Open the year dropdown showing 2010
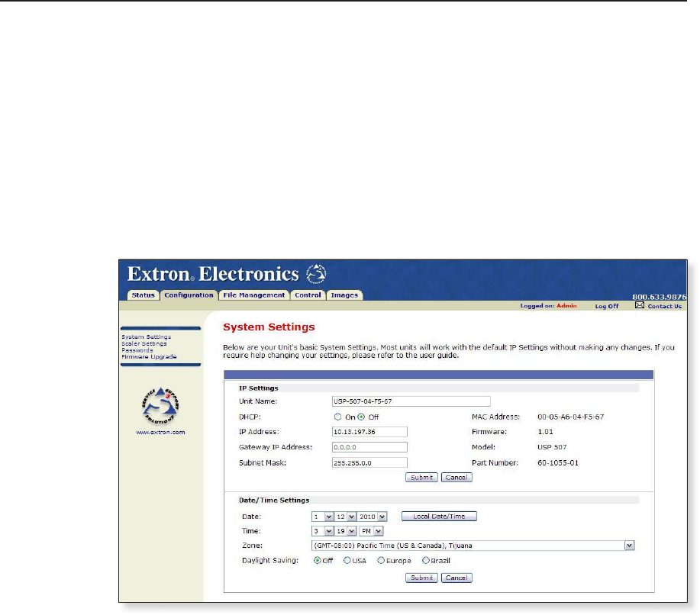Image resolution: width=700 pixels, height=615 pixels. tap(373, 517)
